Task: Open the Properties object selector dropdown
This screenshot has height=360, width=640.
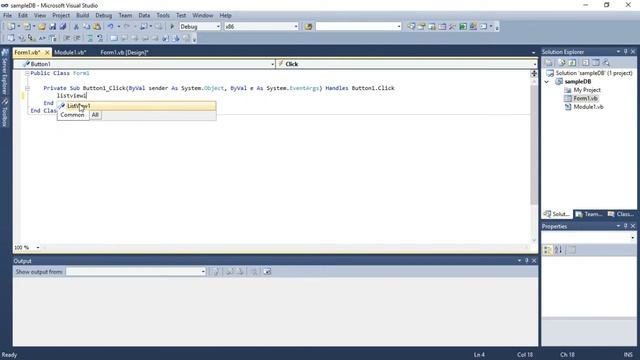Action: pyautogui.click(x=633, y=237)
